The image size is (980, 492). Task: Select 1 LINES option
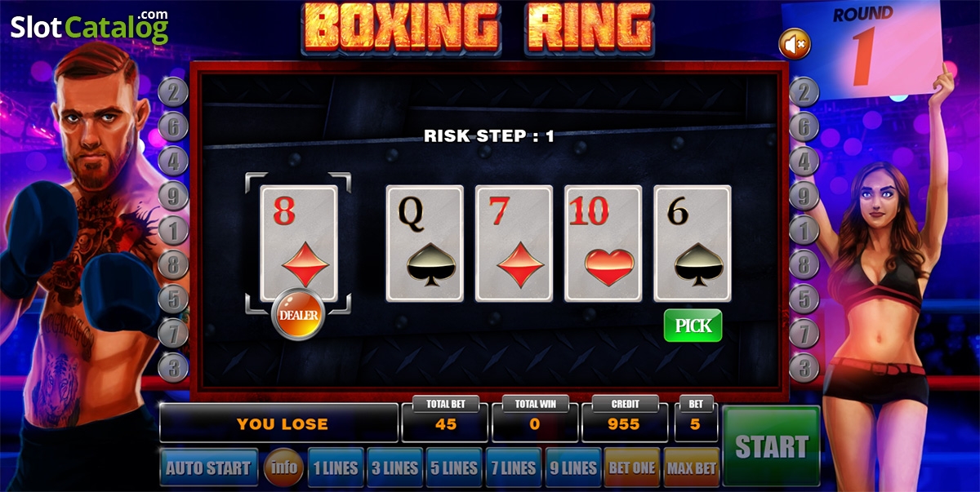coord(336,468)
